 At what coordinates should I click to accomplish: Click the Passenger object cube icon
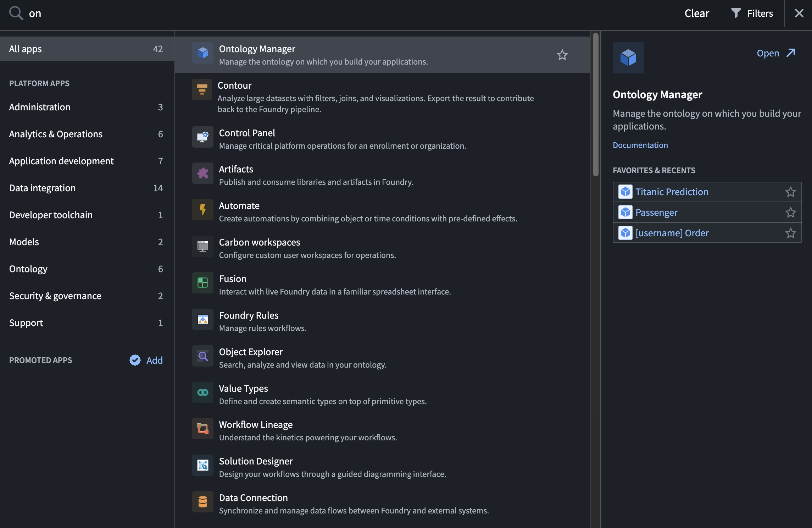625,213
